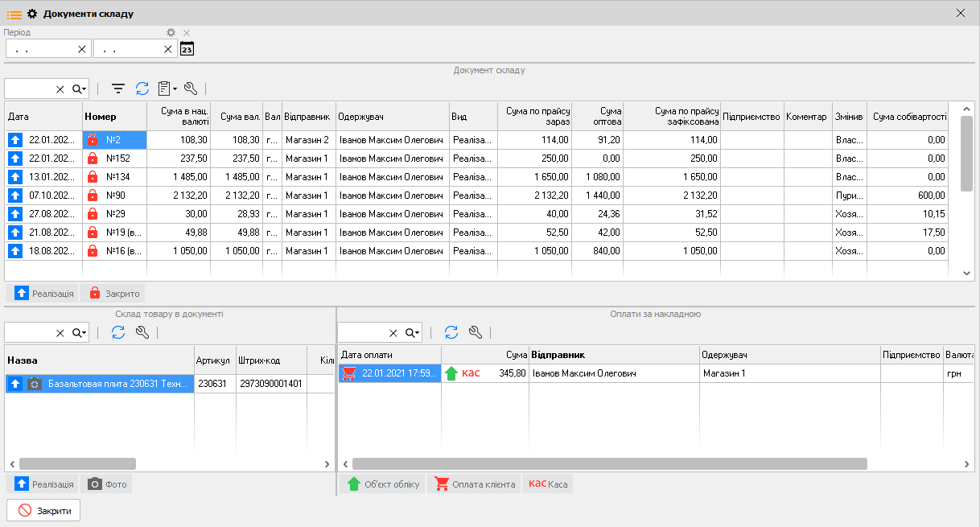
Task: Click the Сума собівартості column header
Action: (x=909, y=117)
